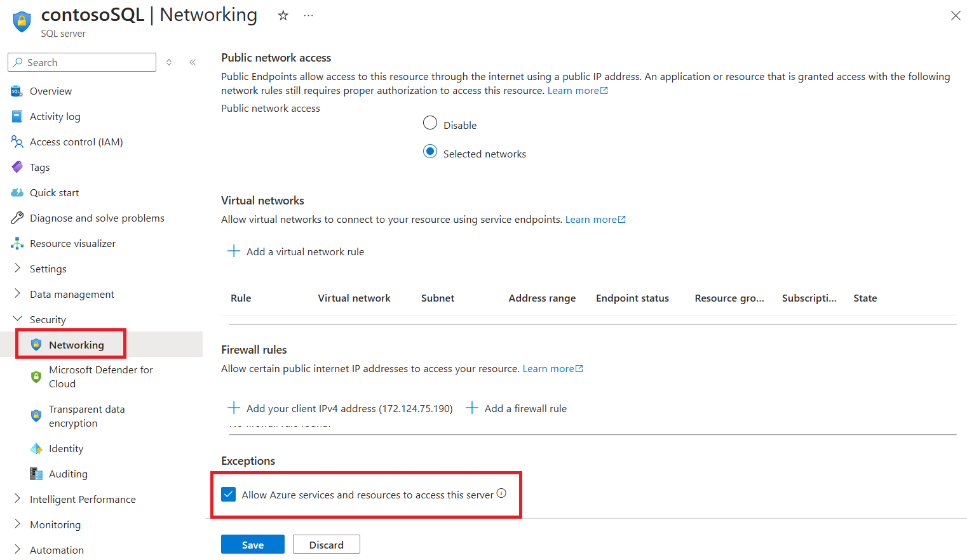Image resolution: width=967 pixels, height=560 pixels.
Task: Expand the Settings section
Action: pyautogui.click(x=48, y=269)
